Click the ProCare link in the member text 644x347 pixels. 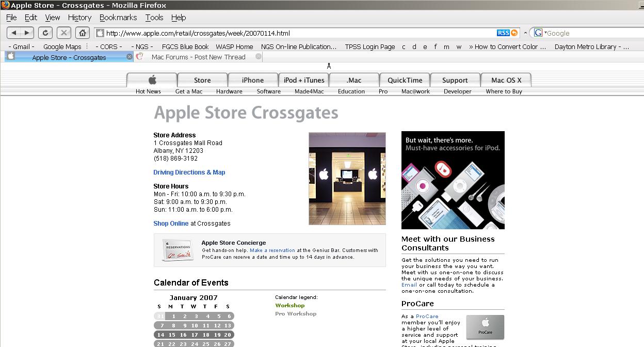coord(427,317)
